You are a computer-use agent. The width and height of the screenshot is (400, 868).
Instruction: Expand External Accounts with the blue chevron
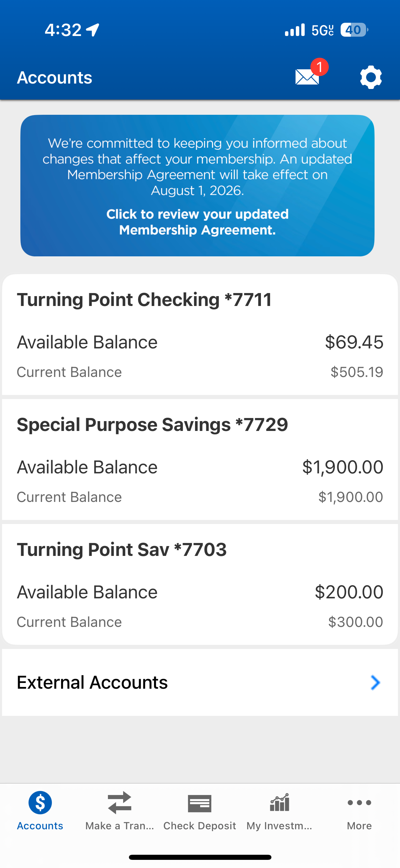pyautogui.click(x=375, y=683)
